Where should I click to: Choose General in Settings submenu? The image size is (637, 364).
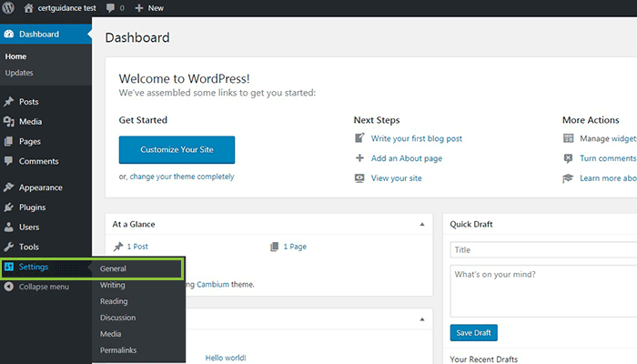[113, 268]
